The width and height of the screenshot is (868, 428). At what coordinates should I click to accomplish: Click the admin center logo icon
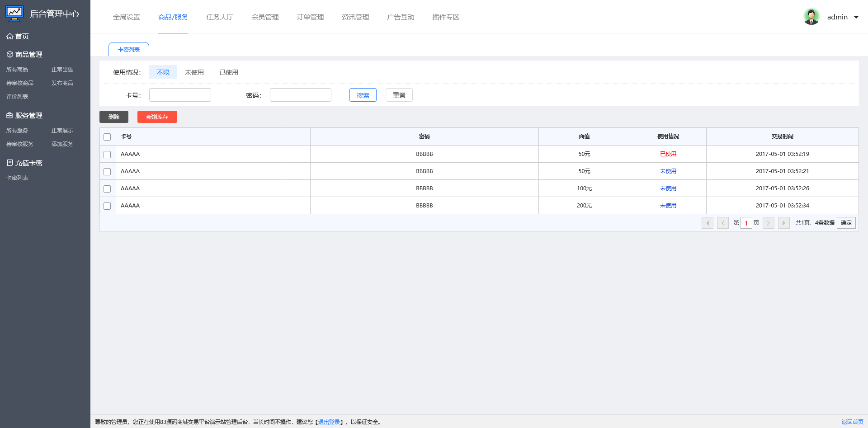click(14, 14)
